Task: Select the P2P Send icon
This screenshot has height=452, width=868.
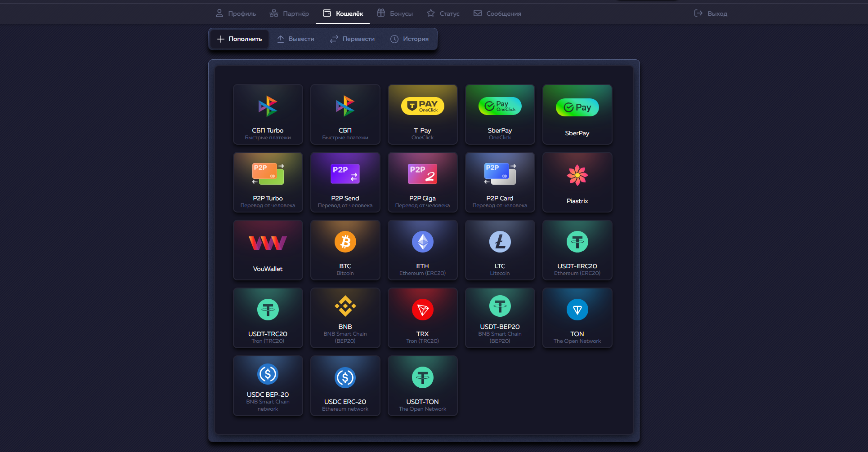Action: (x=345, y=174)
